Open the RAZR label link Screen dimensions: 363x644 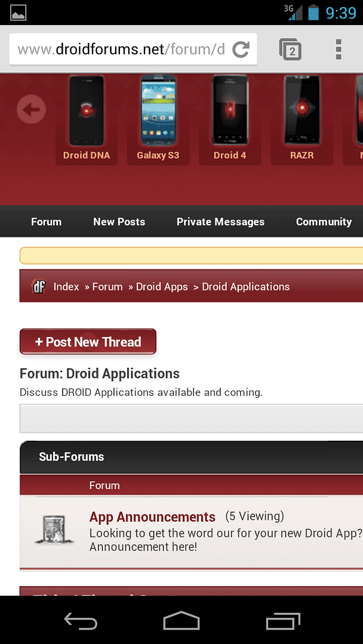(x=302, y=156)
